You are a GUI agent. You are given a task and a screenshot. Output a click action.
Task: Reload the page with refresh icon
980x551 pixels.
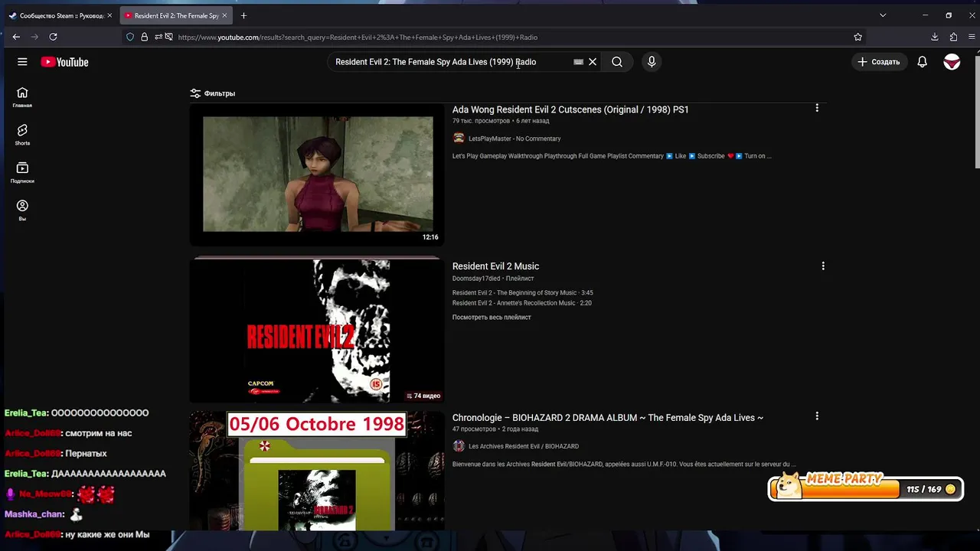53,37
